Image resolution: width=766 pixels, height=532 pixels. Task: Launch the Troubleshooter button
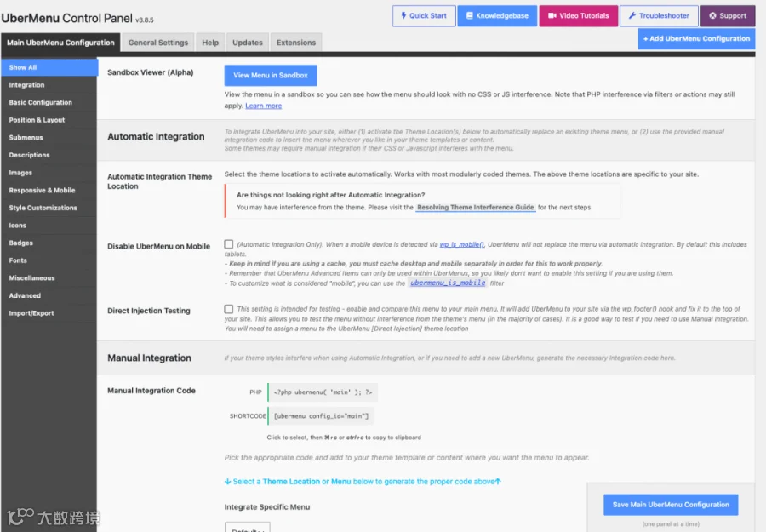coord(659,15)
